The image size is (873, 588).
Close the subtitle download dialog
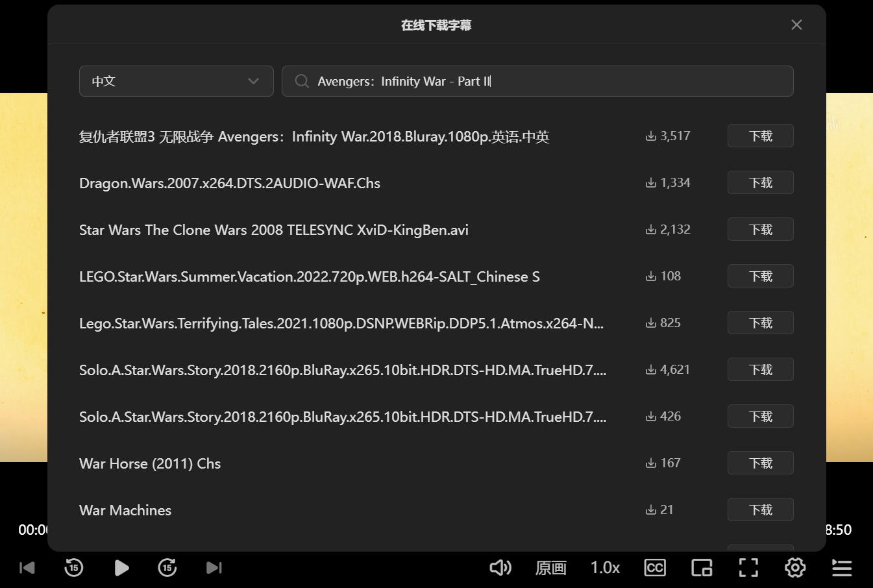(x=796, y=25)
